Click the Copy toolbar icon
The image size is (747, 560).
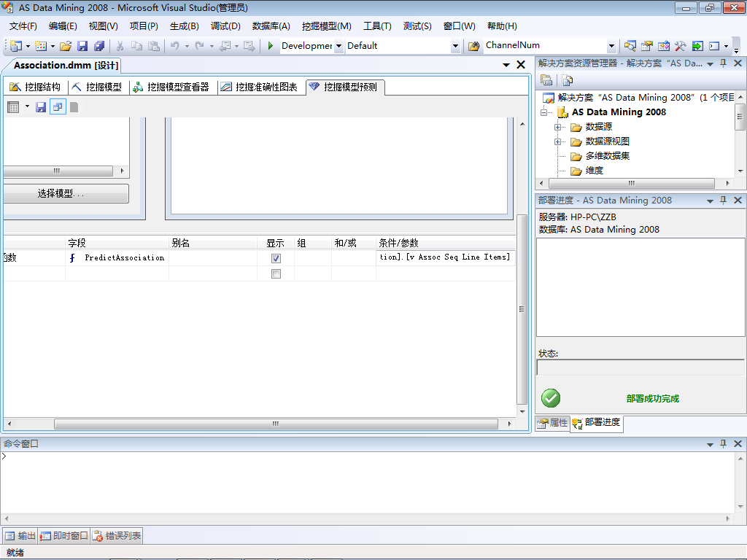[136, 46]
